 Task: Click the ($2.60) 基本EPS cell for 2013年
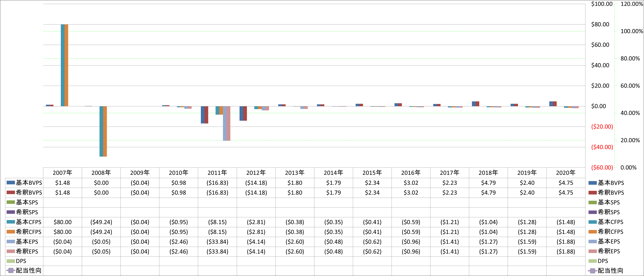[x=295, y=242]
